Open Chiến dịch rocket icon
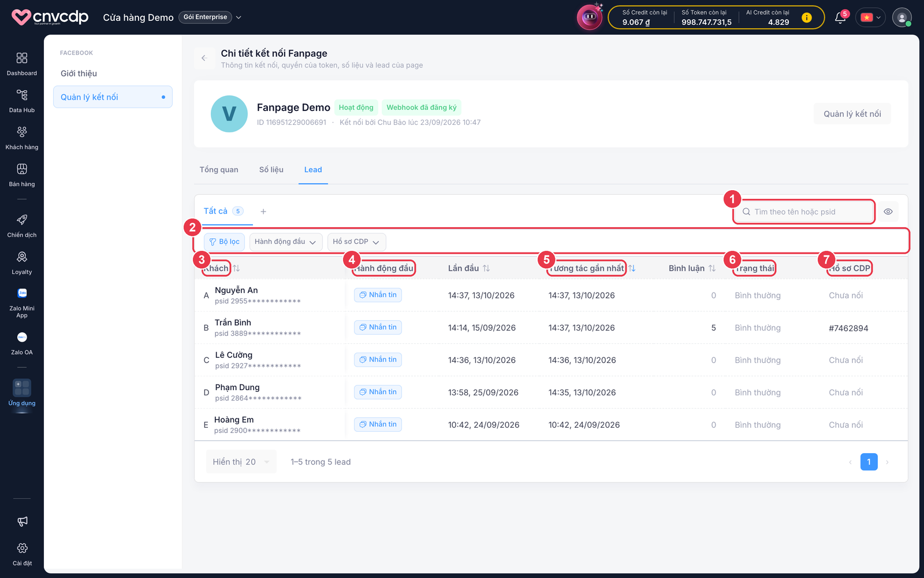The width and height of the screenshot is (924, 578). pos(22,225)
